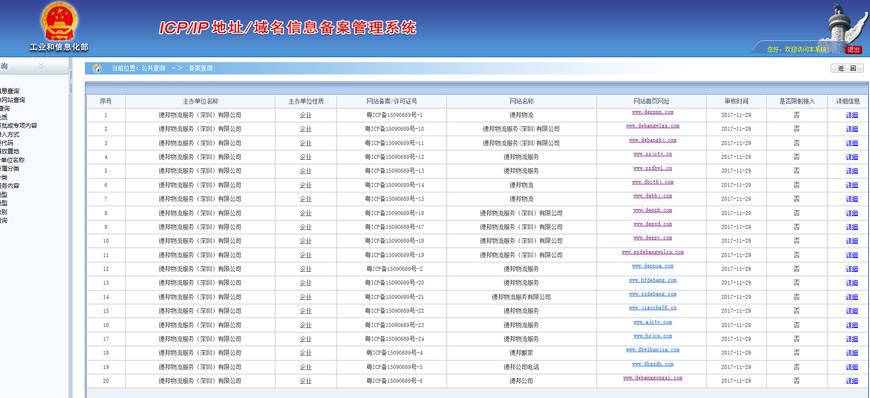Select license cell 粤ICP备15090689号-6
The image size is (870, 398).
[x=394, y=381]
